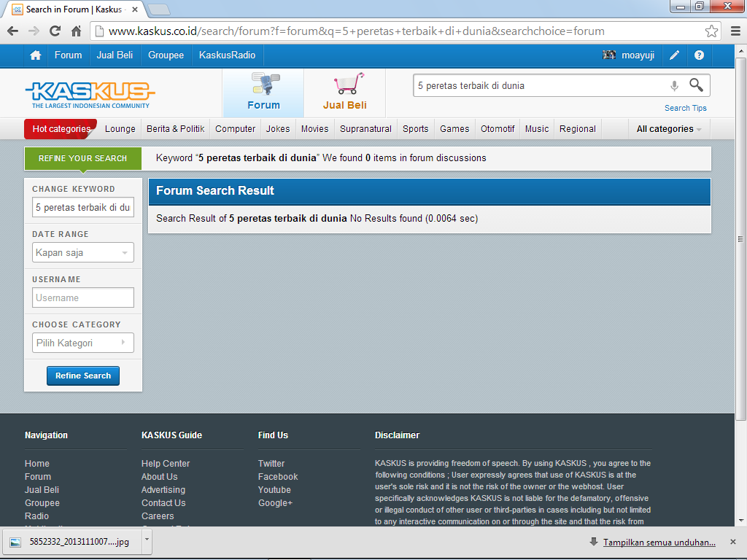Open the Computer category
Screen dimensions: 747x560
tap(236, 129)
